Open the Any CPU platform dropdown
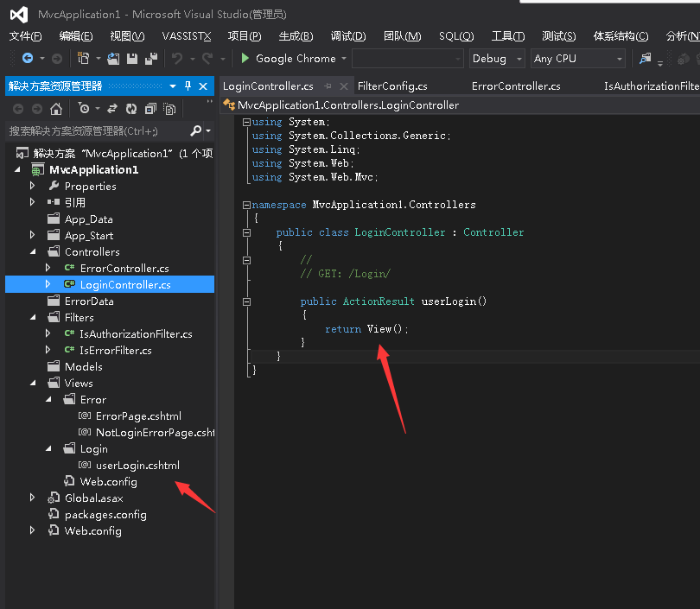The height and width of the screenshot is (609, 700). point(619,59)
